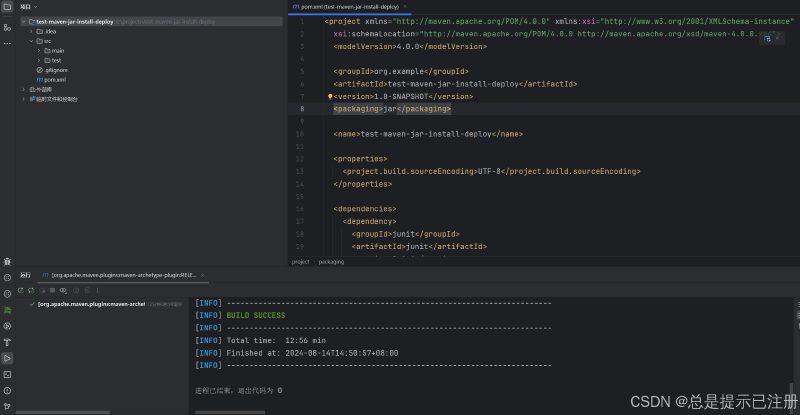Click the Rerun failed/reload icon in Run toolbar

(x=31, y=290)
